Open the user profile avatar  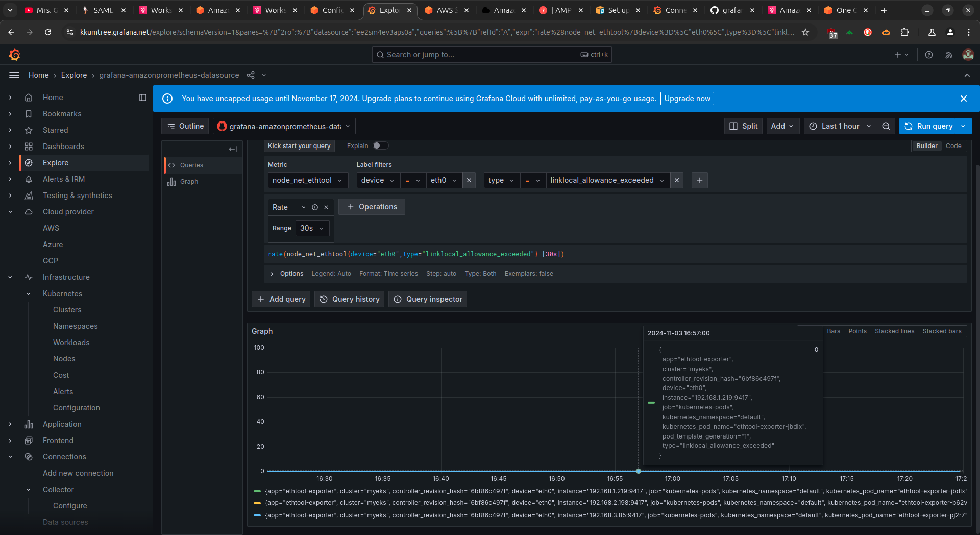pyautogui.click(x=968, y=55)
